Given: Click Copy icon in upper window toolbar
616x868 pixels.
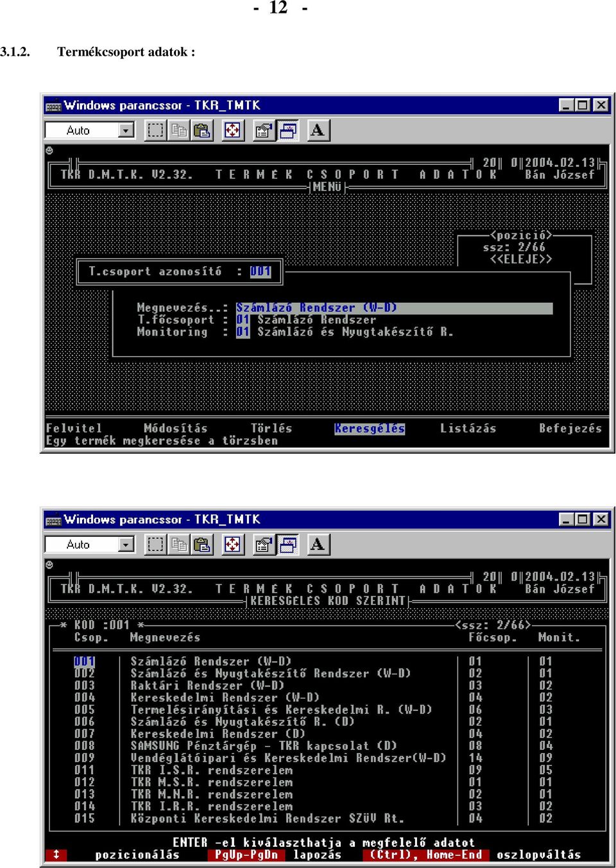Looking at the screenshot, I should (179, 130).
